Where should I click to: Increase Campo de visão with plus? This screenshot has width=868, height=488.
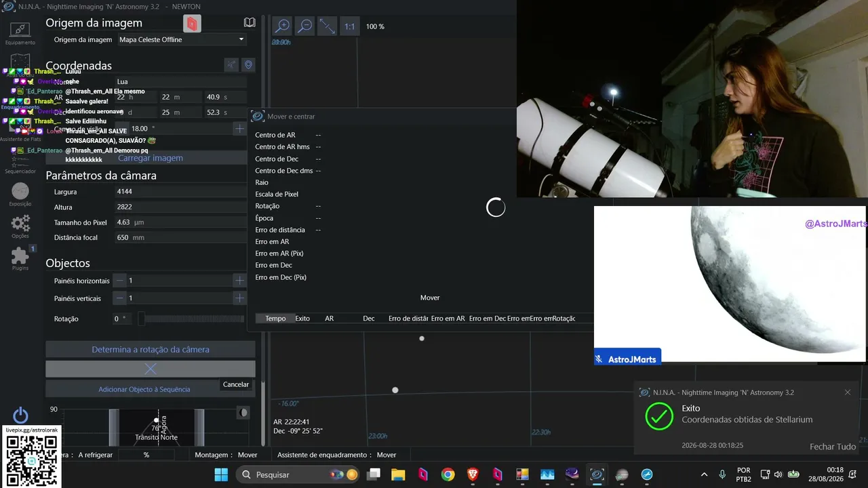(x=239, y=128)
